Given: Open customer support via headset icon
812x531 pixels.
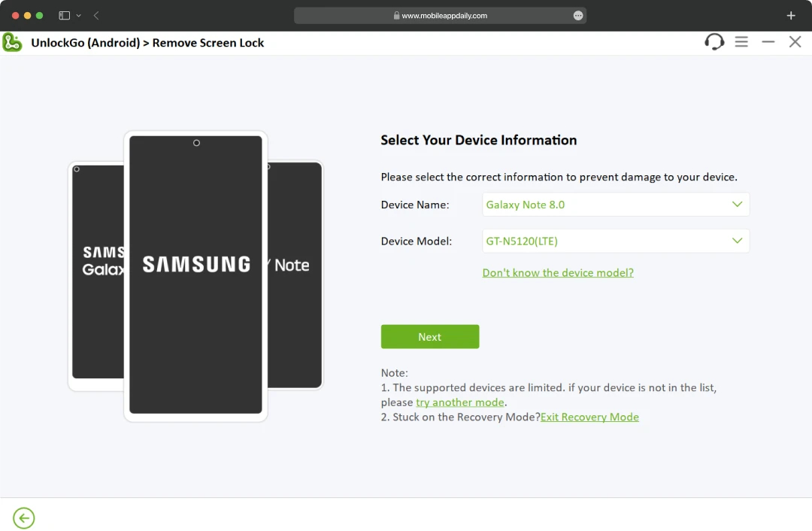Looking at the screenshot, I should click(714, 42).
